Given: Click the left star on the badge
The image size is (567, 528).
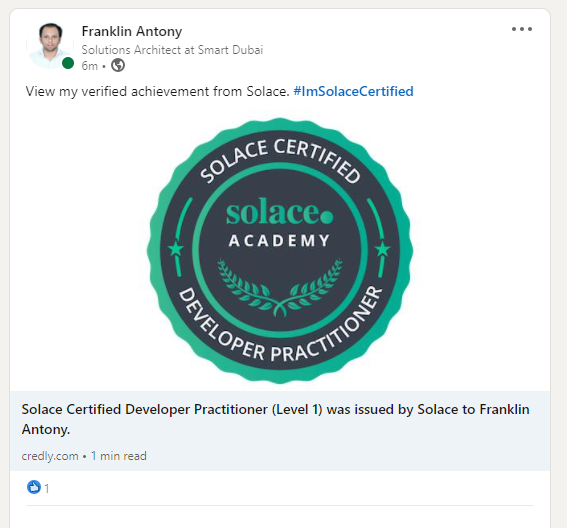Looking at the screenshot, I should click(x=176, y=249).
